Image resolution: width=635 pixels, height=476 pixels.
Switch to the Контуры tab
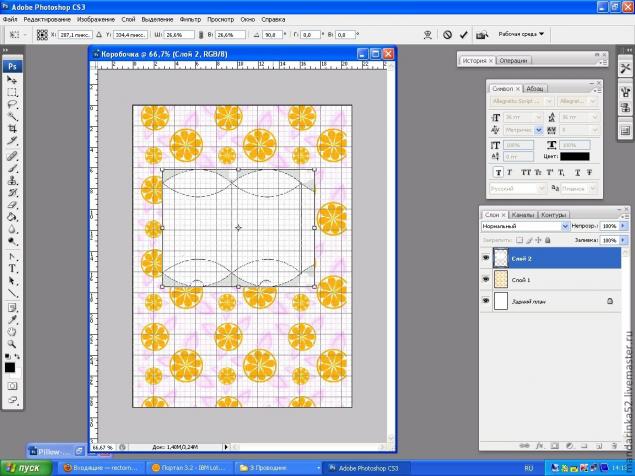[553, 215]
